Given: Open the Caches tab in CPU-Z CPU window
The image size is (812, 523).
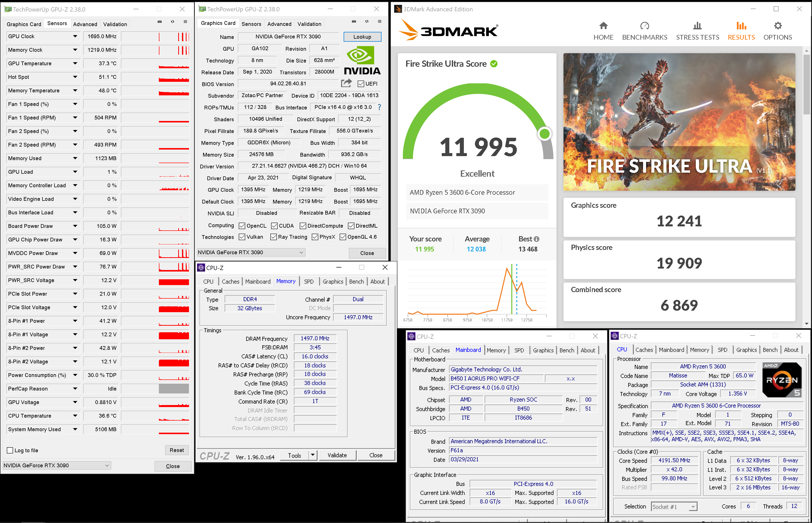Looking at the screenshot, I should (x=644, y=350).
